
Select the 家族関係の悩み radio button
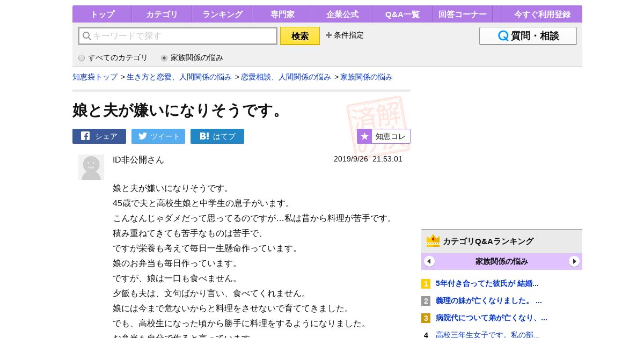(x=164, y=58)
